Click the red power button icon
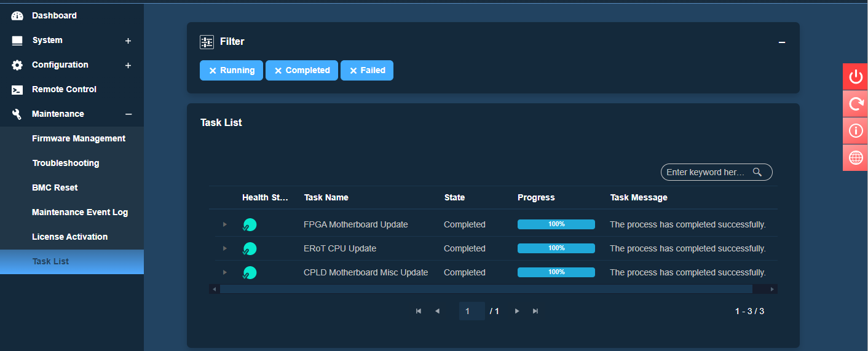 click(855, 77)
